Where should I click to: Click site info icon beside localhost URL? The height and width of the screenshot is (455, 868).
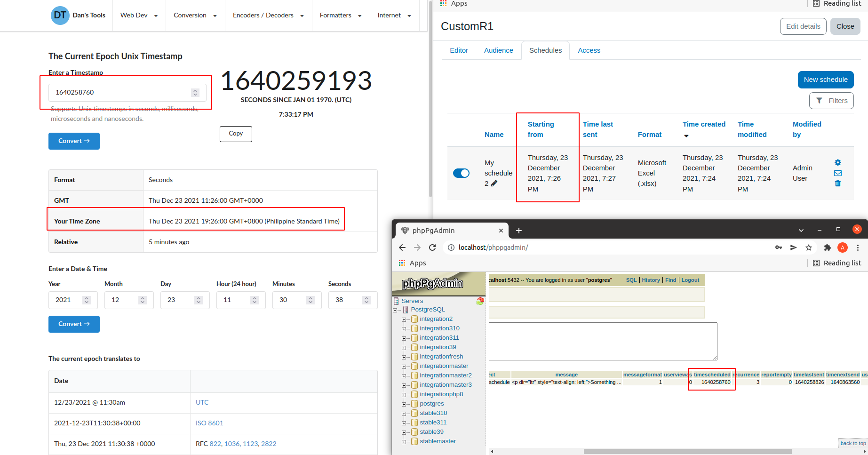pos(451,247)
